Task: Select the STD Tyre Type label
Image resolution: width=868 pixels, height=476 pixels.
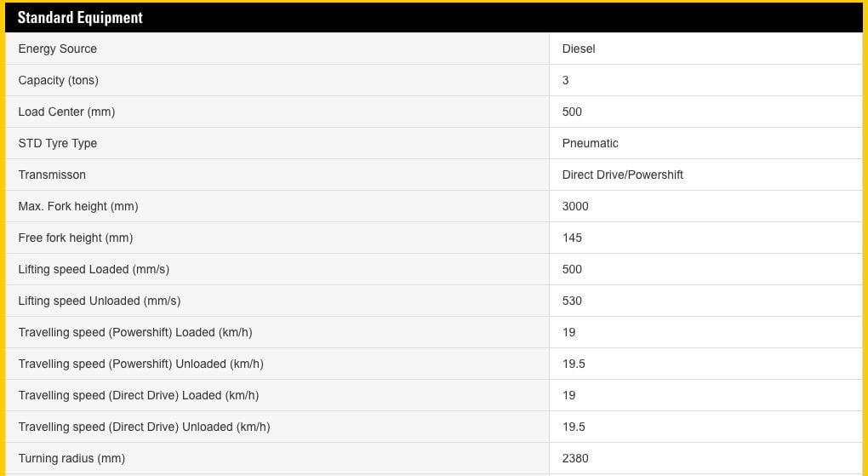Action: coord(58,143)
